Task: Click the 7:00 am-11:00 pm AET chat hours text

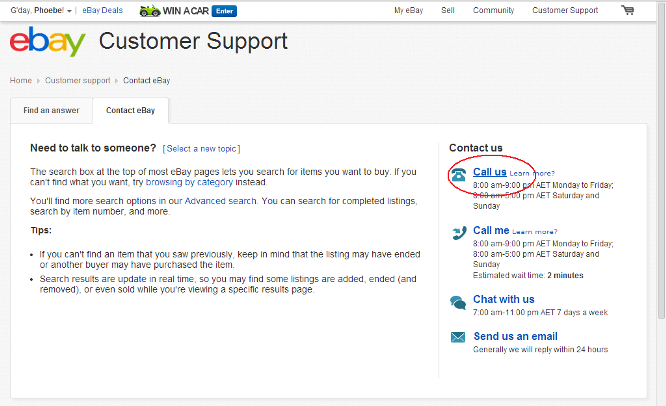Action: pos(540,312)
